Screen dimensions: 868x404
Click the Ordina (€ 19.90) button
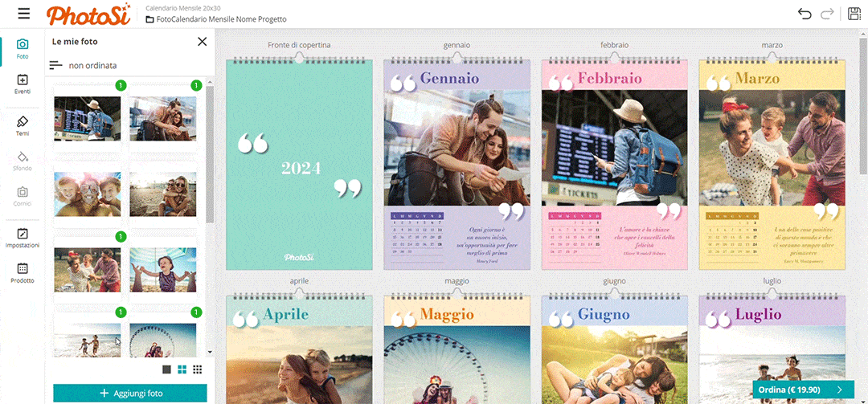pos(803,390)
